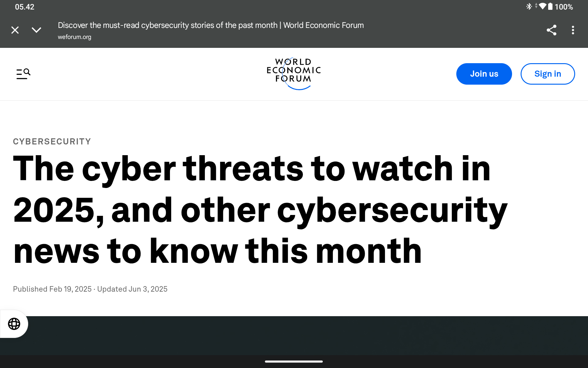
Task: Tap the weforum.org site address
Action: (x=74, y=37)
